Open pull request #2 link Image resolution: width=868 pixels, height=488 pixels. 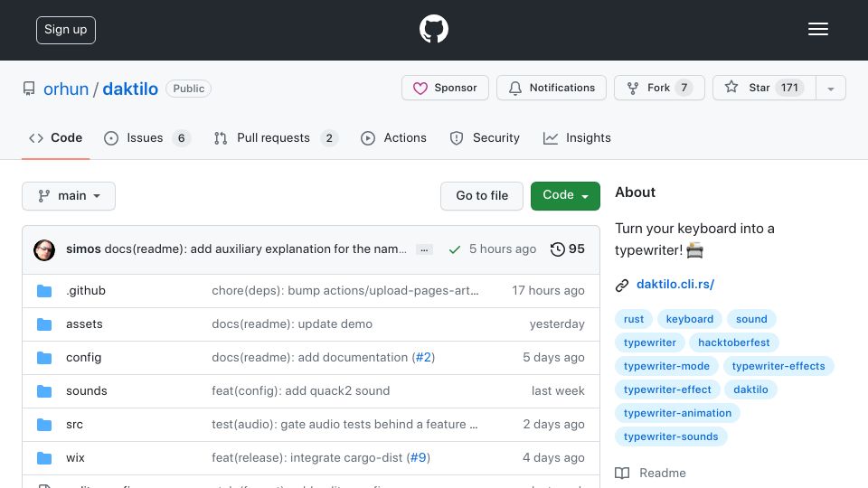423,358
